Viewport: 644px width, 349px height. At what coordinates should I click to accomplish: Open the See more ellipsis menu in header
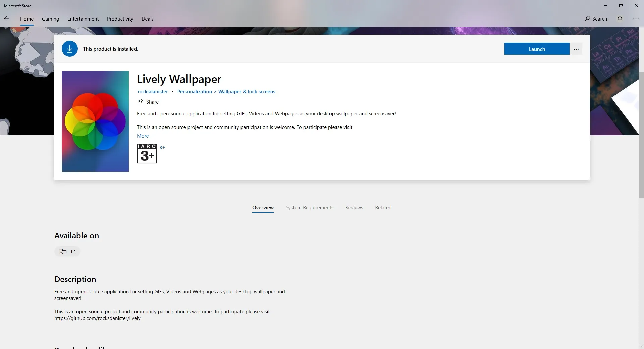coord(636,19)
